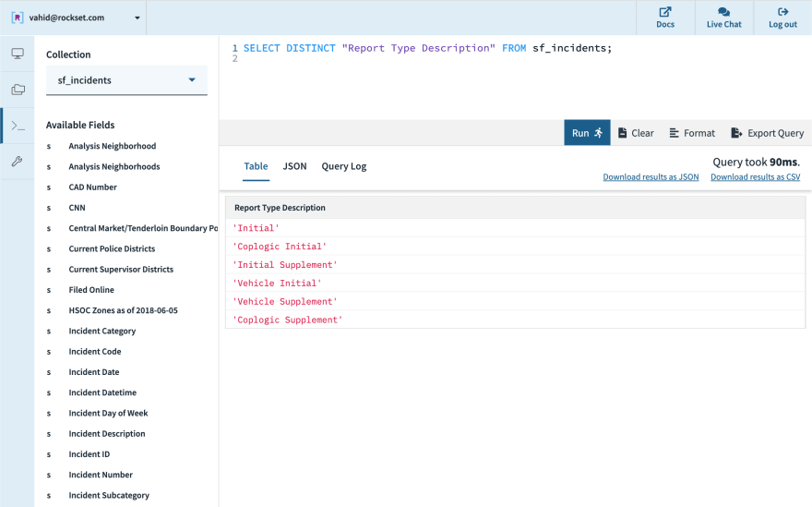Download results as CSV
Screen dimensions: 812x507
coord(756,176)
